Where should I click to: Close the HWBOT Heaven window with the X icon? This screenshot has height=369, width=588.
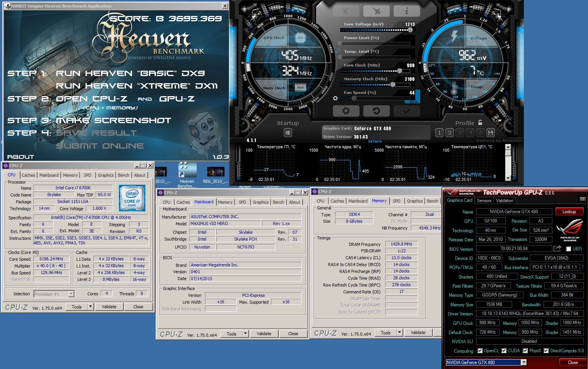click(225, 6)
